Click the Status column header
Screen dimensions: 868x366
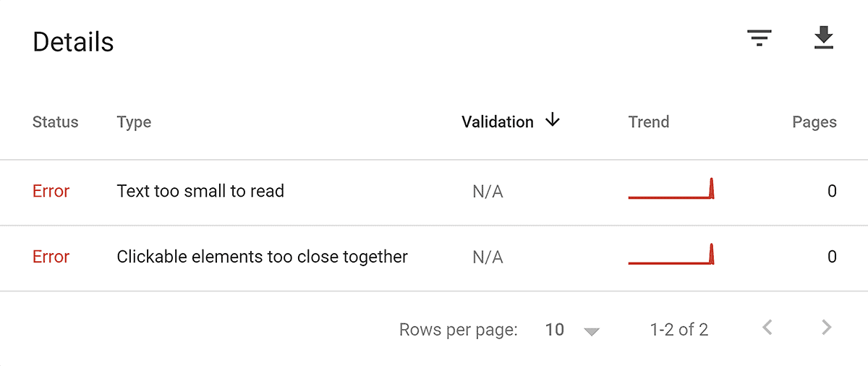pyautogui.click(x=55, y=122)
